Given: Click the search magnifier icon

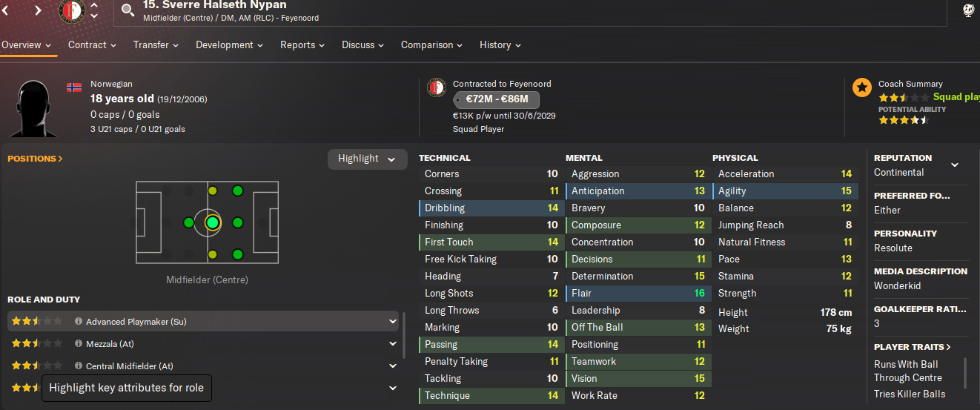Looking at the screenshot, I should tap(128, 10).
